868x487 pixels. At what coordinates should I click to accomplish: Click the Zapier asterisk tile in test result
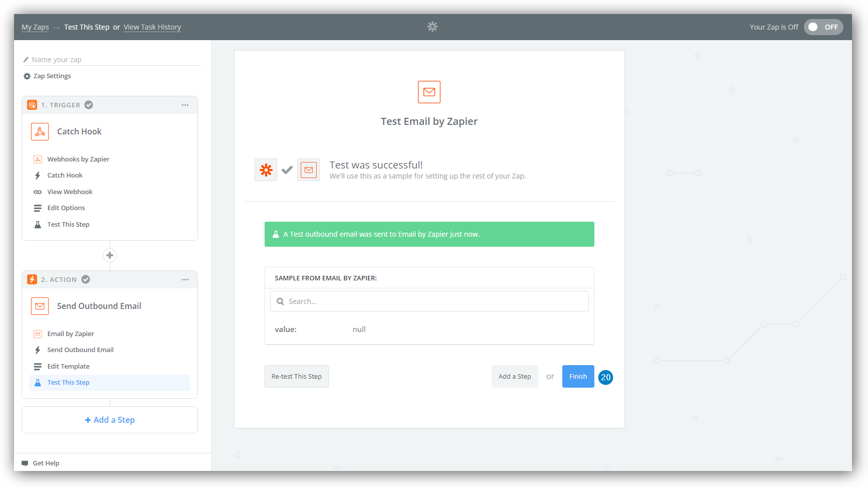tap(266, 170)
